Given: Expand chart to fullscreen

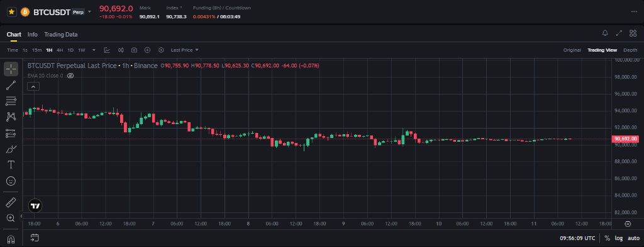Looking at the screenshot, I should [x=619, y=33].
